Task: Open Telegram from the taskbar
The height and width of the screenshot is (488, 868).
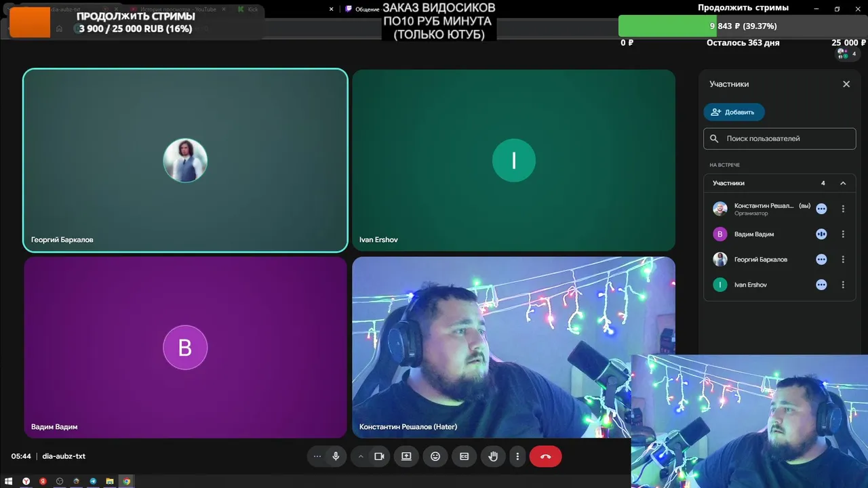Action: [x=93, y=481]
